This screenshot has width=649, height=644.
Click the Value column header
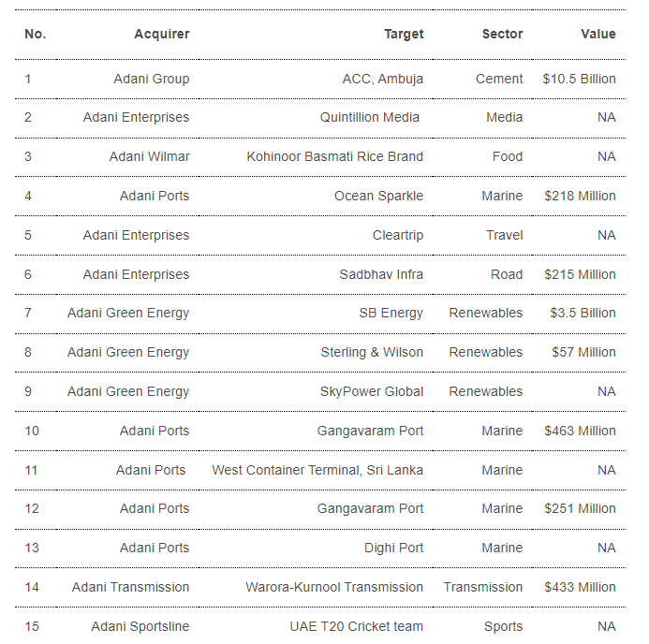click(x=597, y=34)
